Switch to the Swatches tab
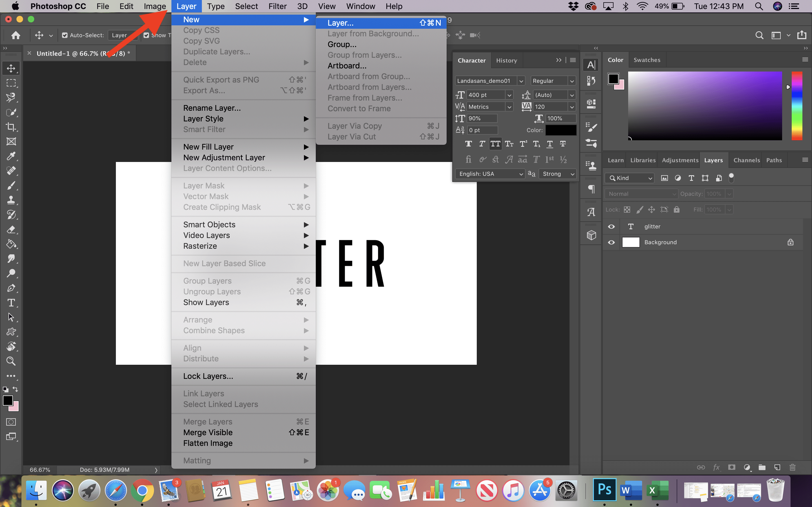 click(x=647, y=59)
